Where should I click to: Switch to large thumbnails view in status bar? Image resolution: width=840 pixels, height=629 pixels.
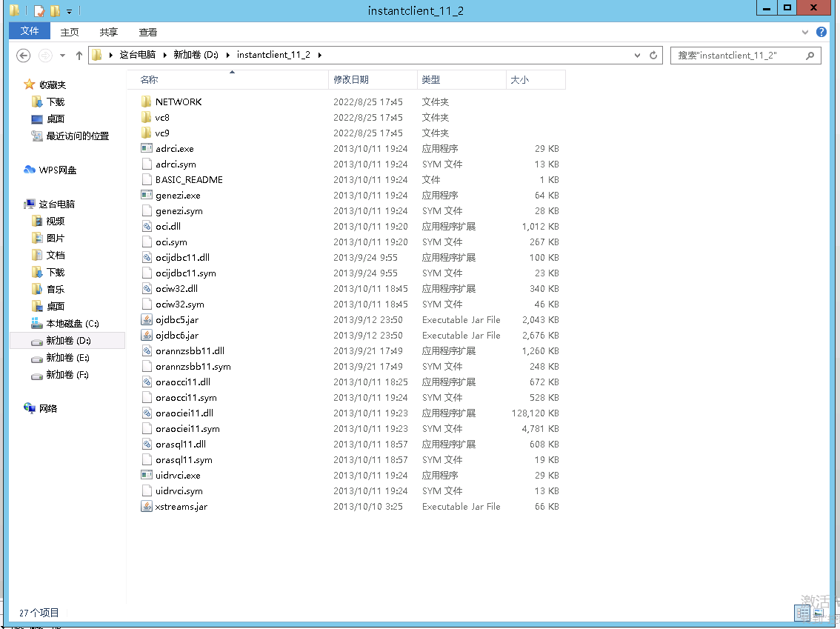click(x=819, y=613)
